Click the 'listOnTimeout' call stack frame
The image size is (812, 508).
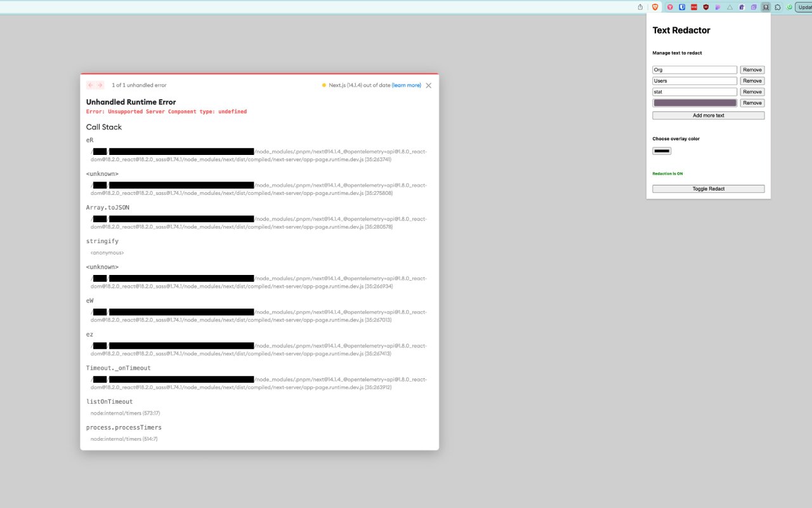click(110, 402)
